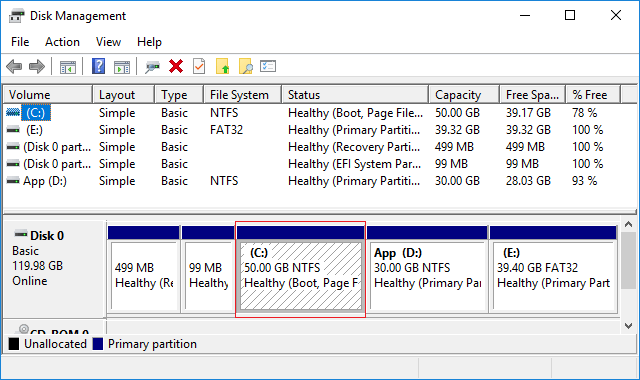Click the yellow folder up-arrow icon
The image size is (640, 380).
[x=223, y=66]
